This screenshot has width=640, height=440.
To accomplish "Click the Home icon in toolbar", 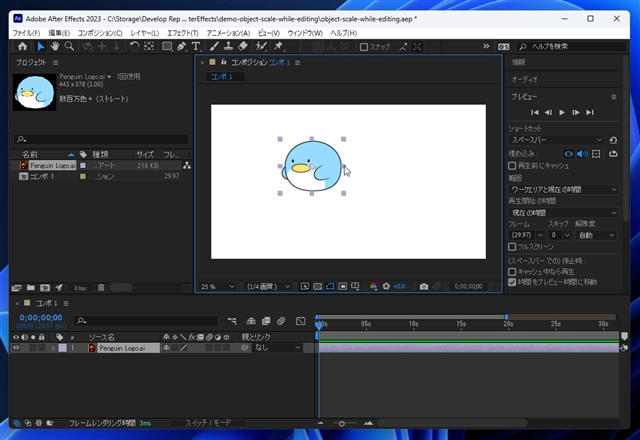I will tap(20, 46).
